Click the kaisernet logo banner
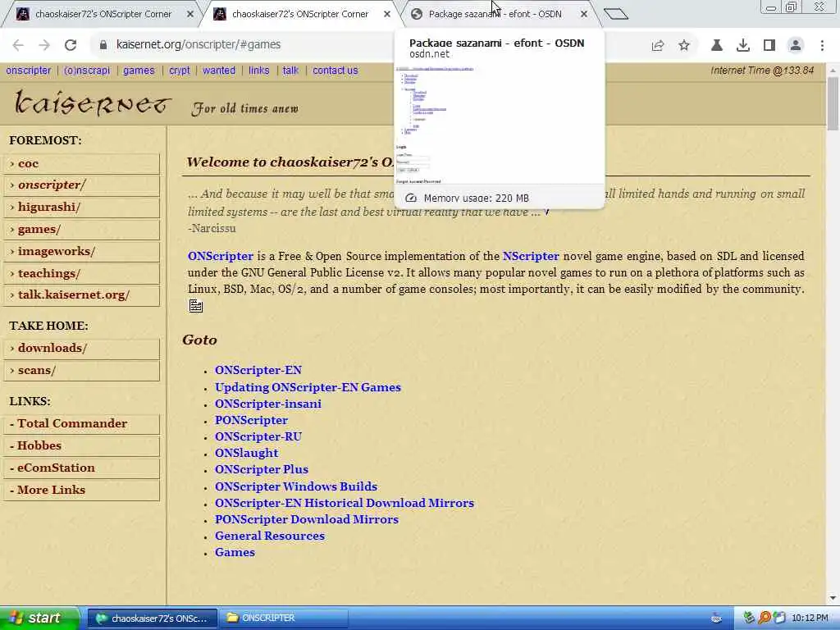840x630 pixels. pos(93,104)
